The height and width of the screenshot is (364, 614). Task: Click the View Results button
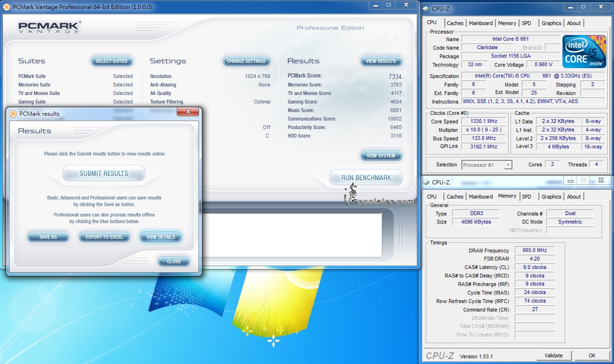point(381,61)
